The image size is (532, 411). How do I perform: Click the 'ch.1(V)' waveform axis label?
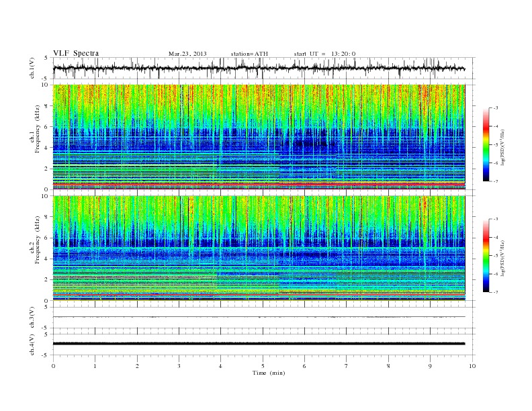click(x=32, y=68)
